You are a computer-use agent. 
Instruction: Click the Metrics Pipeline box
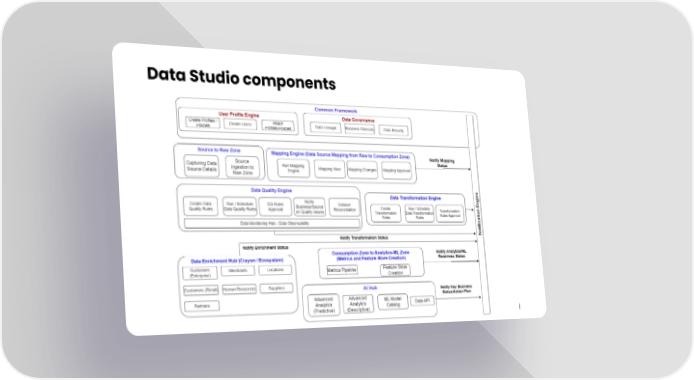[342, 270]
